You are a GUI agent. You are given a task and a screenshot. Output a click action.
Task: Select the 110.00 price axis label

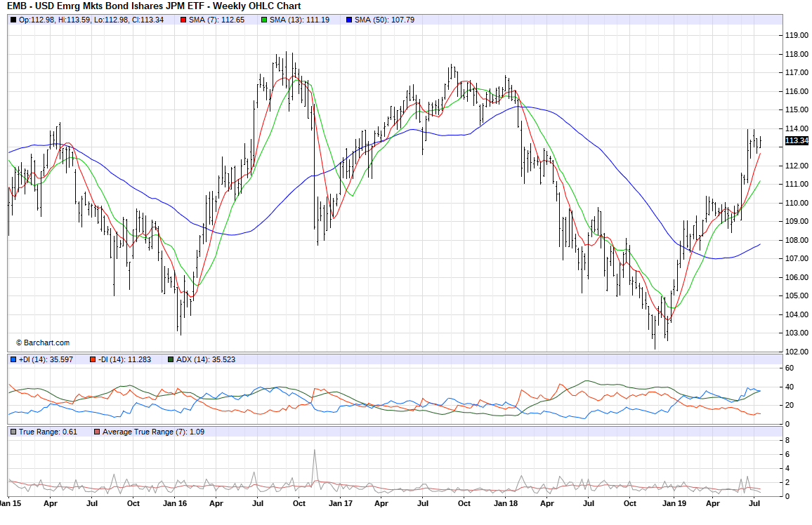coord(797,204)
